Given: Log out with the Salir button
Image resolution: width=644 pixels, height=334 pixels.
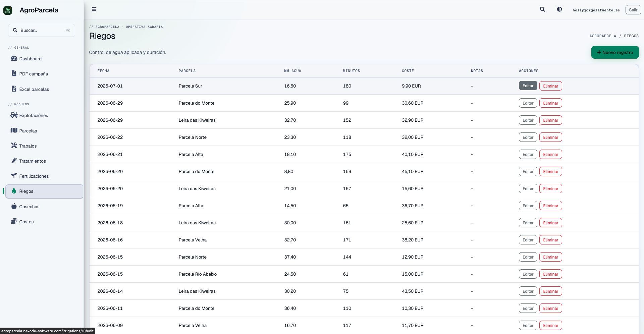Looking at the screenshot, I should pyautogui.click(x=633, y=10).
